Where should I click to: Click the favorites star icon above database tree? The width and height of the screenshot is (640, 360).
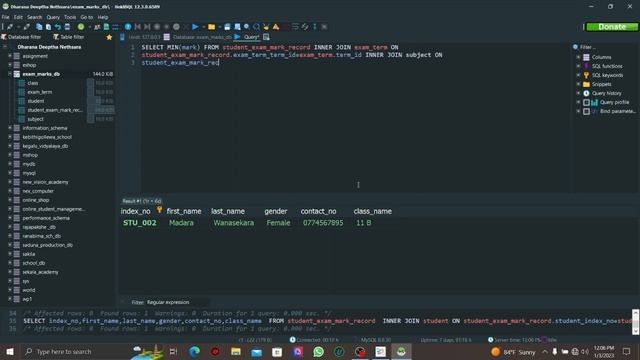109,37
